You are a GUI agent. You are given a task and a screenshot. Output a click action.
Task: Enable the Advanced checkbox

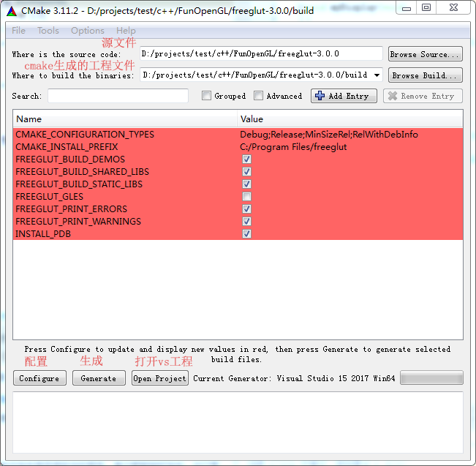258,96
